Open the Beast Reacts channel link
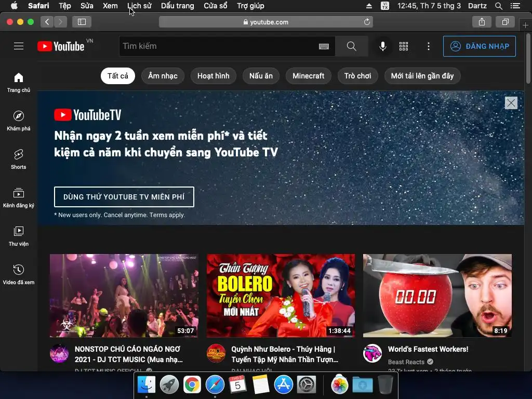This screenshot has width=532, height=399. (x=406, y=362)
